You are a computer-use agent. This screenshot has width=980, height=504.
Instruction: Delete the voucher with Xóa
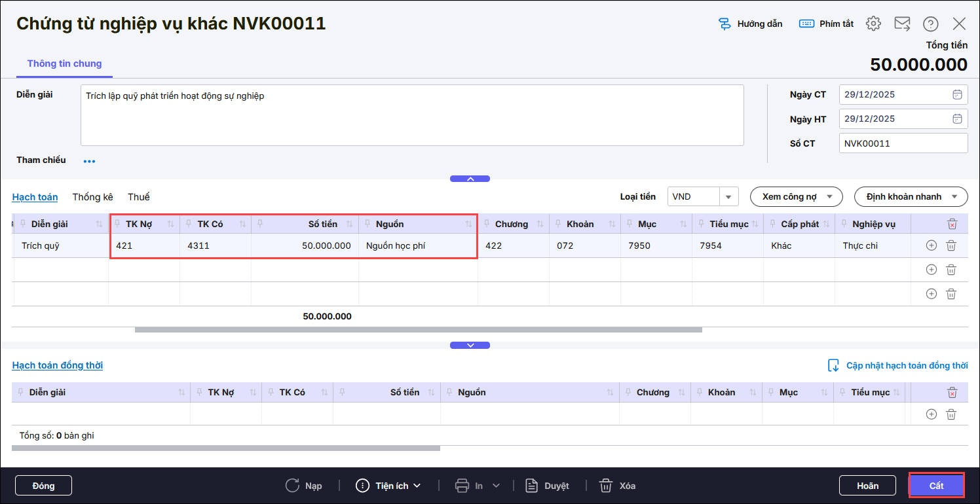point(617,486)
